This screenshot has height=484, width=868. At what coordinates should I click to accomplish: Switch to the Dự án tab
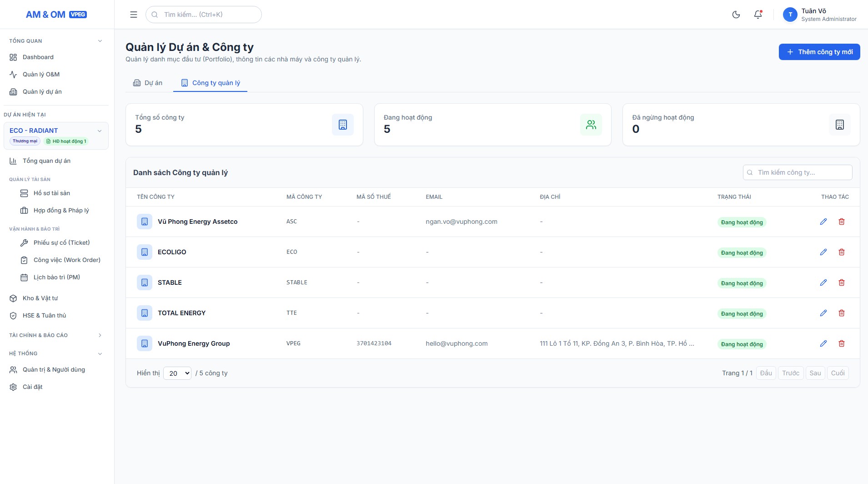(x=148, y=83)
